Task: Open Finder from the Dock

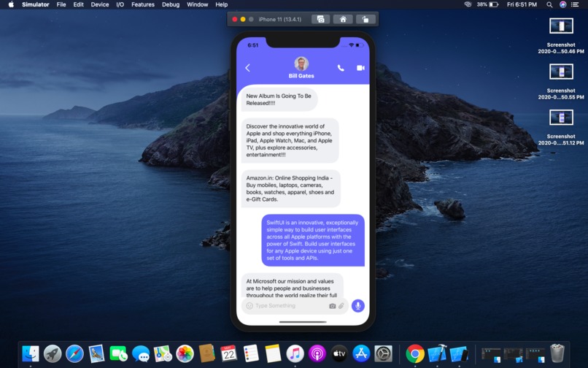Action: [x=31, y=353]
